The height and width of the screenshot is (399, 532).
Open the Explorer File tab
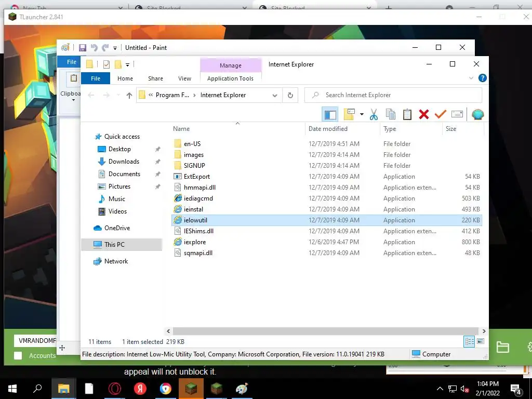tap(96, 78)
